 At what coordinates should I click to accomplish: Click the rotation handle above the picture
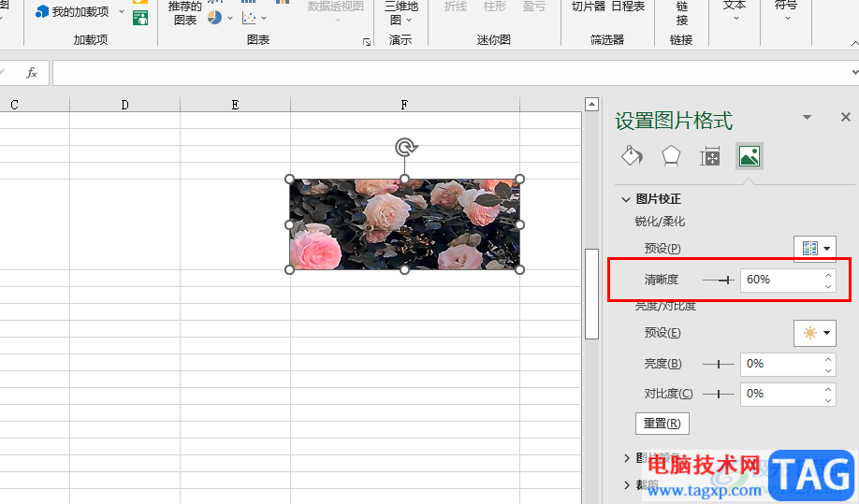pyautogui.click(x=405, y=147)
